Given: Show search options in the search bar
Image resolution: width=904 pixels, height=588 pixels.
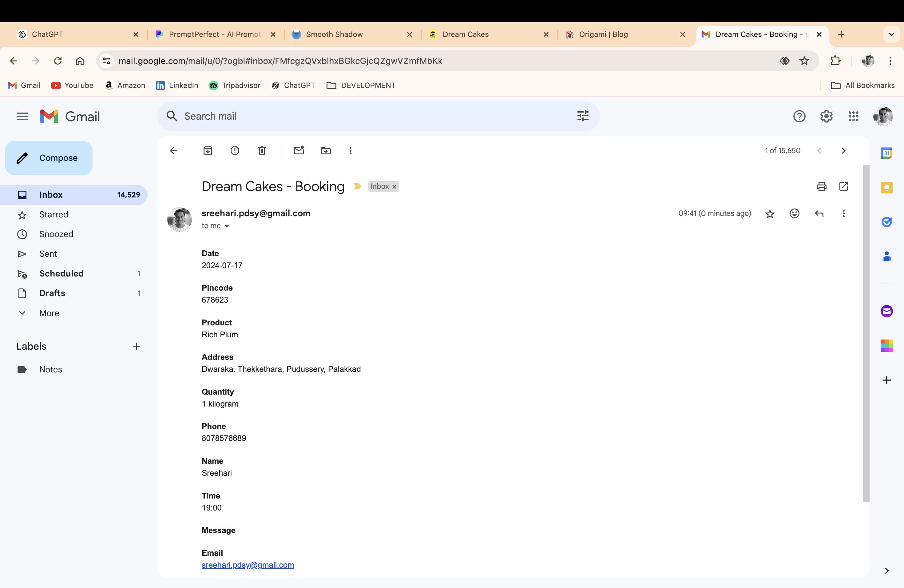Looking at the screenshot, I should (583, 116).
